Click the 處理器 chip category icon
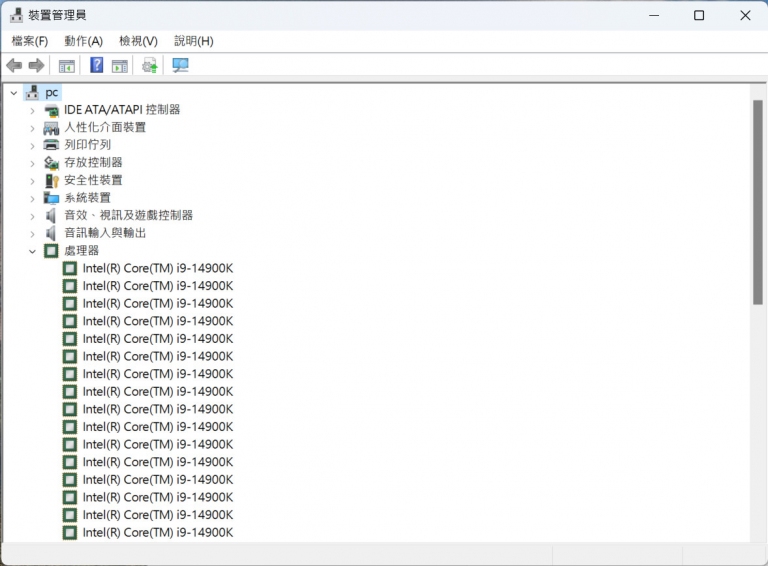The image size is (768, 566). tap(51, 251)
